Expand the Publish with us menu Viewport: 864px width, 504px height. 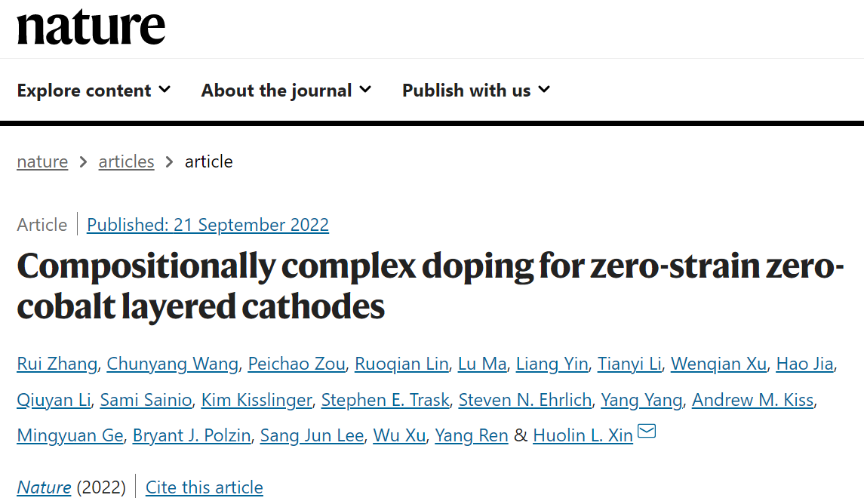click(475, 91)
